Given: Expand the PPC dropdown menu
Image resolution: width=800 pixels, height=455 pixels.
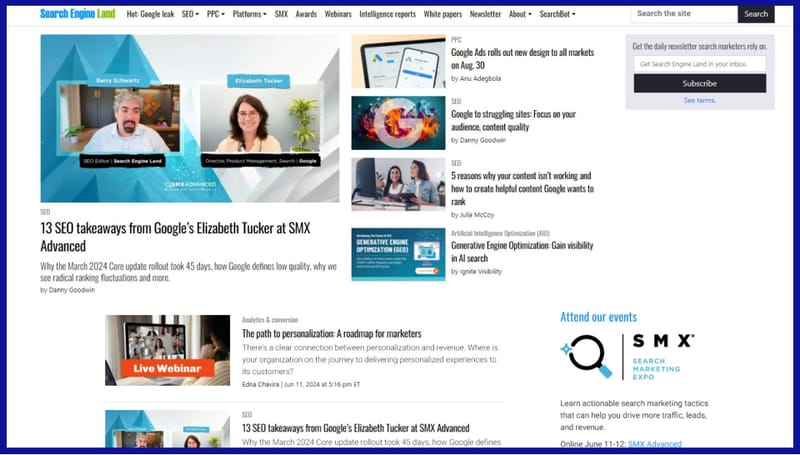Looking at the screenshot, I should 216,15.
